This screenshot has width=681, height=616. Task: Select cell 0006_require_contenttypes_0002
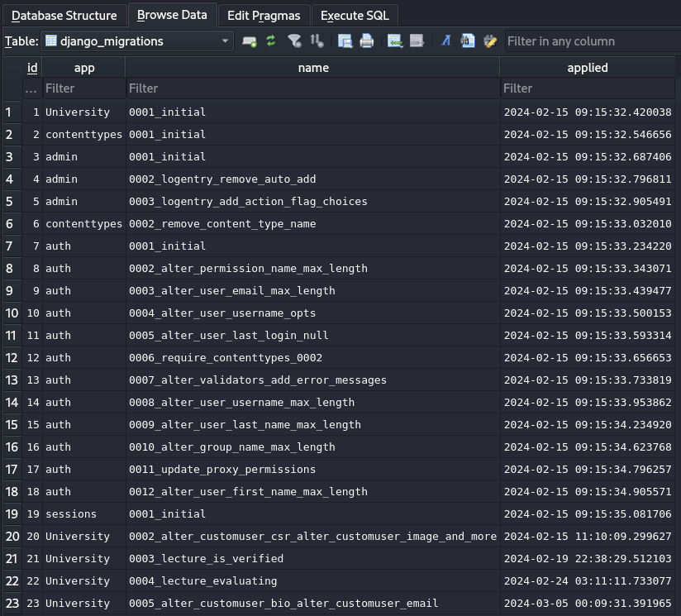313,358
